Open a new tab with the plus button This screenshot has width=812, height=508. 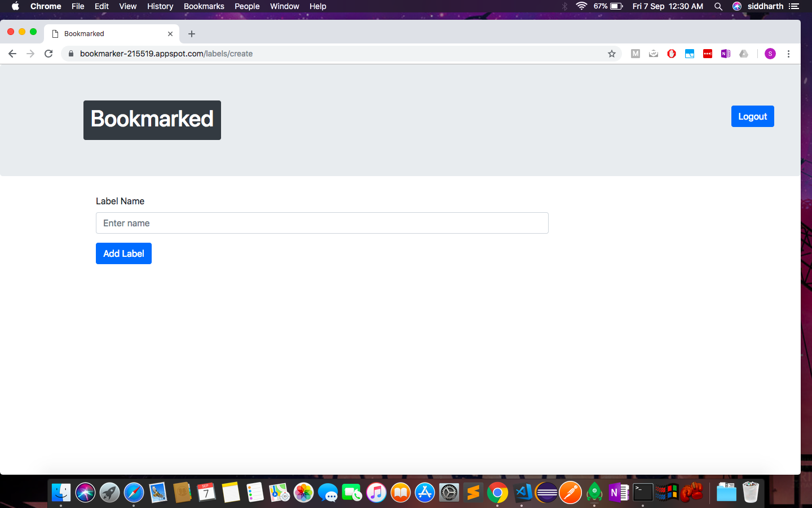click(x=192, y=34)
